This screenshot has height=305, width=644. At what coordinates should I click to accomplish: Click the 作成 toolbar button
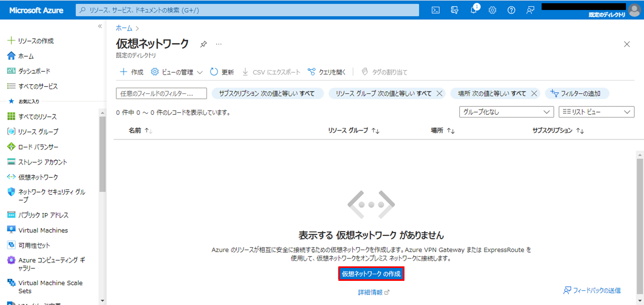click(132, 72)
